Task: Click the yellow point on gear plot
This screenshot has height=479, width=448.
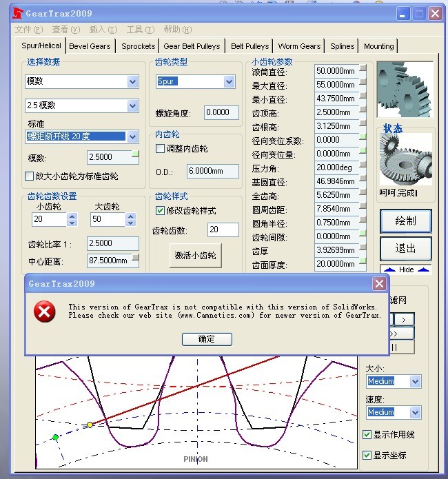Action: (x=90, y=425)
